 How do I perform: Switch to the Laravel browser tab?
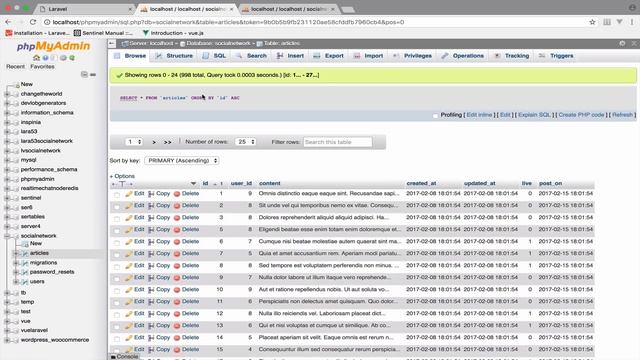[x=84, y=9]
